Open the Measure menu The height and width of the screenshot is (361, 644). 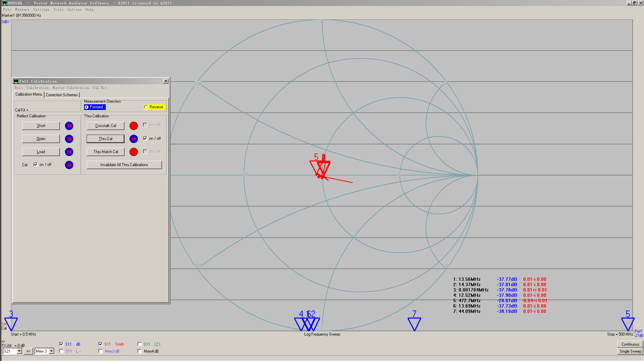click(x=22, y=9)
